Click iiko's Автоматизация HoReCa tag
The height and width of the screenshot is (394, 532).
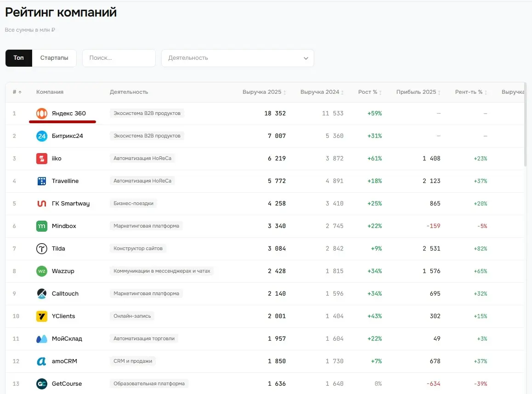pyautogui.click(x=142, y=158)
